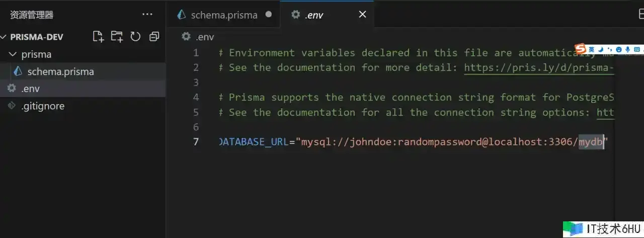The image size is (644, 238).
Task: Open schema.prisma in the file tree
Action: coord(60,71)
